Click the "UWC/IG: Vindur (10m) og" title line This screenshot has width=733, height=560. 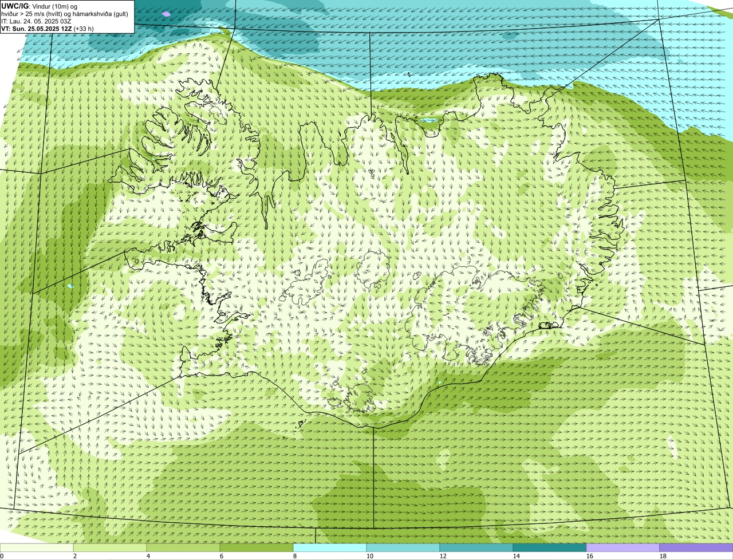click(40, 6)
